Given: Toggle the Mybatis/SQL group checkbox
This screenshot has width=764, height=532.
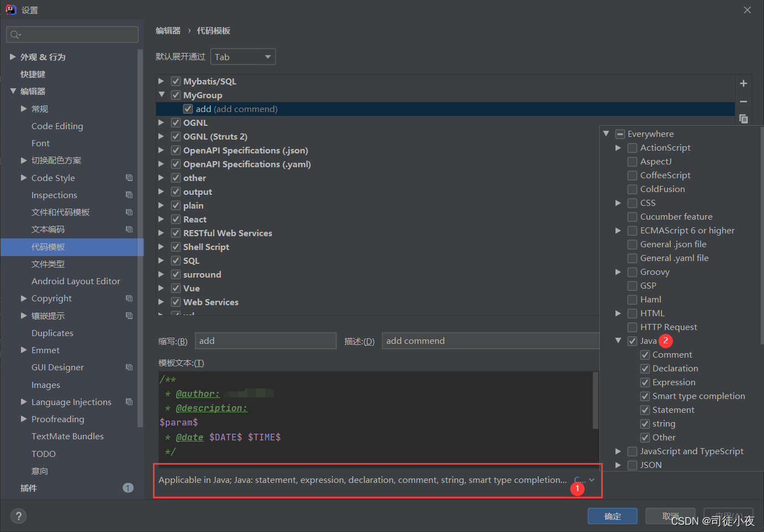Looking at the screenshot, I should (176, 81).
